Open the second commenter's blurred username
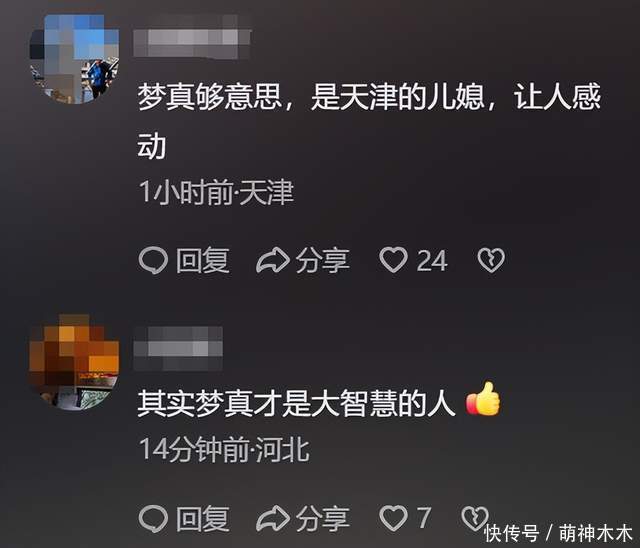The width and height of the screenshot is (640, 548). pyautogui.click(x=178, y=348)
